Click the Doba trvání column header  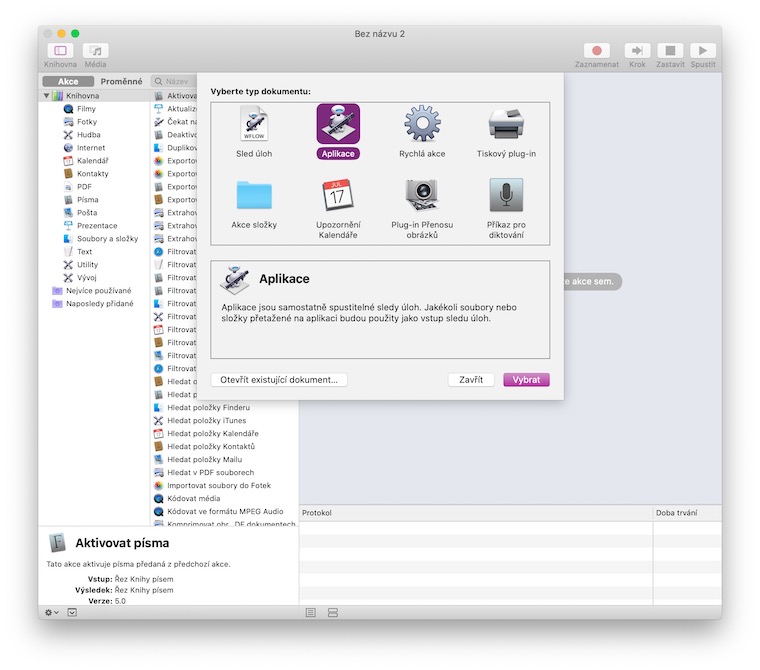(x=687, y=513)
